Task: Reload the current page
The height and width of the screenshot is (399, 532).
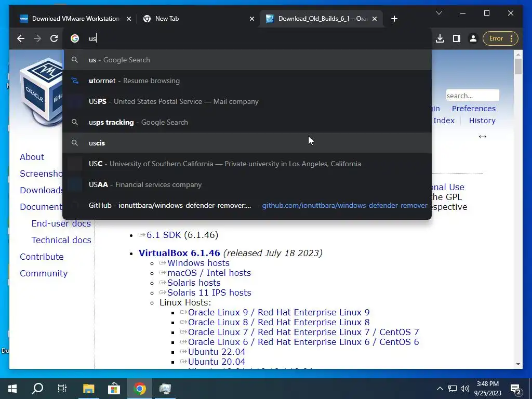Action: [x=54, y=38]
